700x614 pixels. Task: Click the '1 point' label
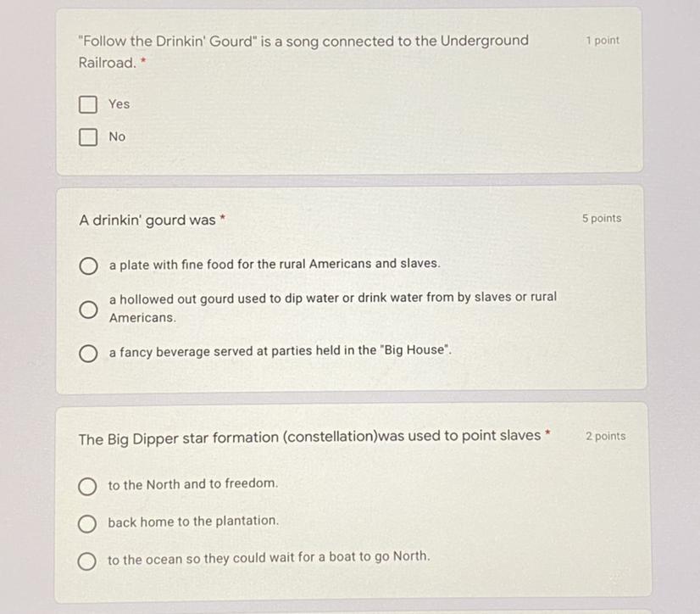pyautogui.click(x=603, y=40)
